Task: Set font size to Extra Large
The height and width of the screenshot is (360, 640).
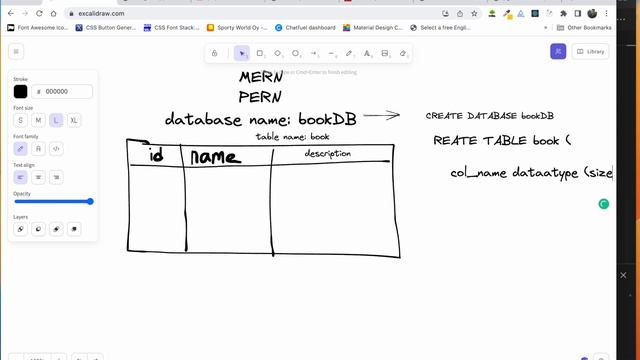Action: (74, 120)
